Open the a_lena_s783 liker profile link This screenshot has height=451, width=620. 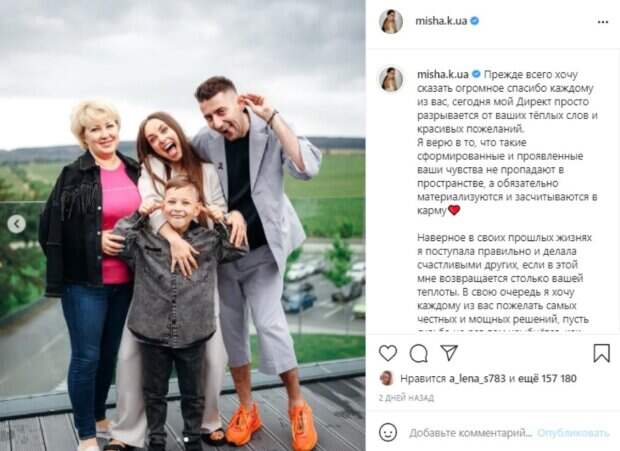(477, 379)
